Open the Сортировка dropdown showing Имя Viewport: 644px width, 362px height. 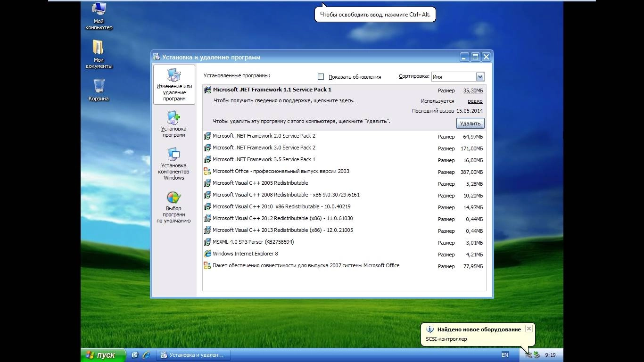[x=457, y=76]
